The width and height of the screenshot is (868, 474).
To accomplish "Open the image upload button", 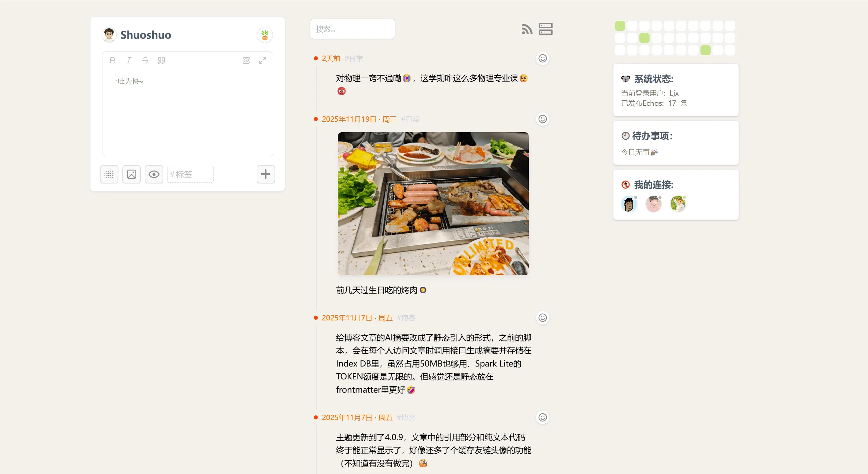I will point(132,174).
